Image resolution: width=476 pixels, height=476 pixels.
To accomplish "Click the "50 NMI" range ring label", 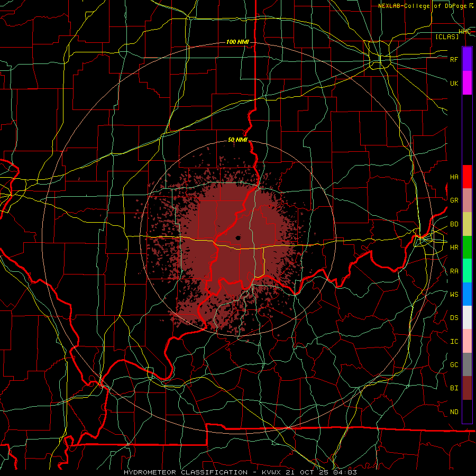I will point(237,140).
